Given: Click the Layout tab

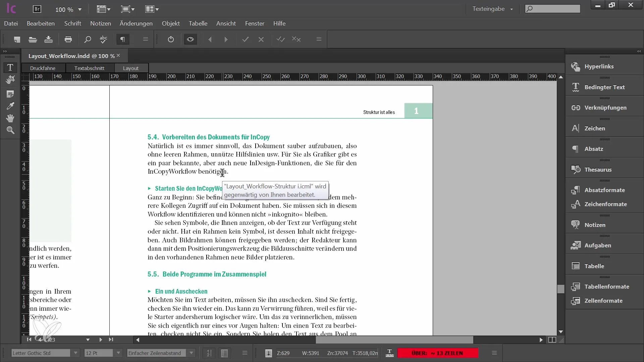Looking at the screenshot, I should pos(131,68).
